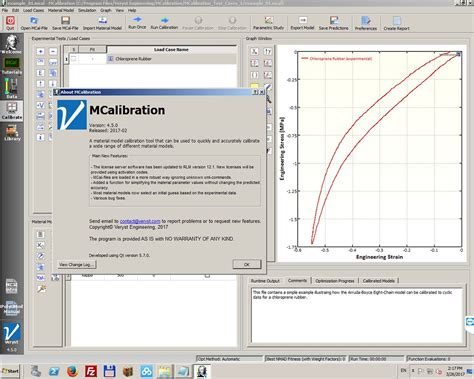474x379 pixels.
Task: Click the Load Case Name column header
Action: (171, 49)
